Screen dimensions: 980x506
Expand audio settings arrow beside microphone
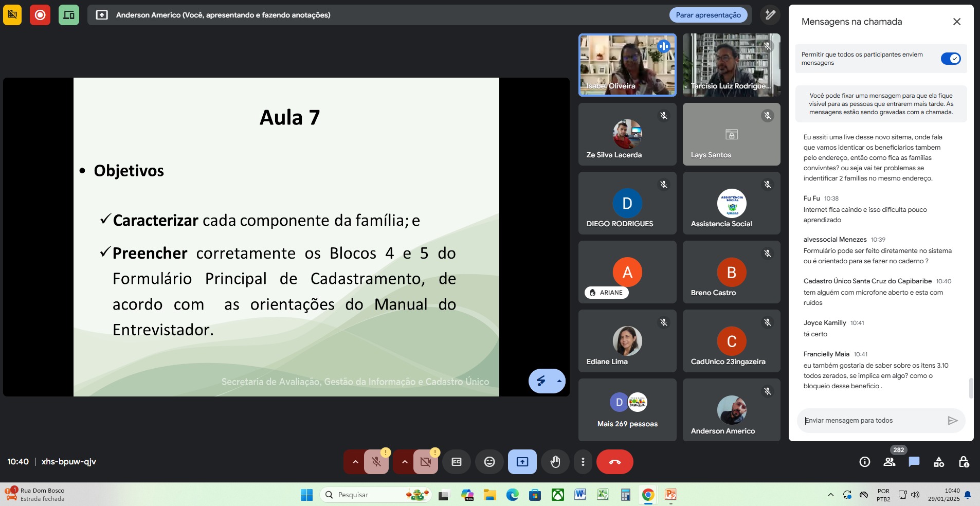point(355,462)
